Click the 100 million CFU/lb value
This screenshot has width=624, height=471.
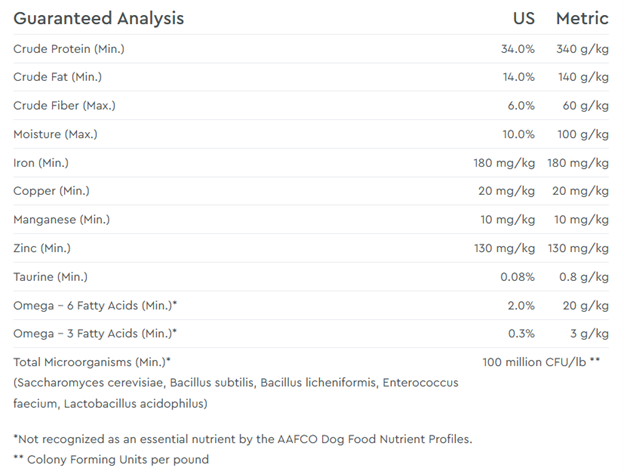540,361
